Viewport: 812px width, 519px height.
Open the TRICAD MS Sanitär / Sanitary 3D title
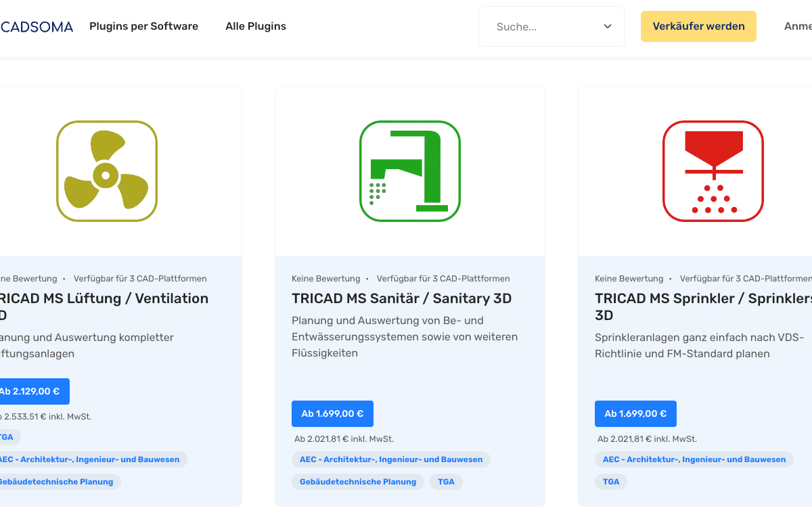[401, 298]
